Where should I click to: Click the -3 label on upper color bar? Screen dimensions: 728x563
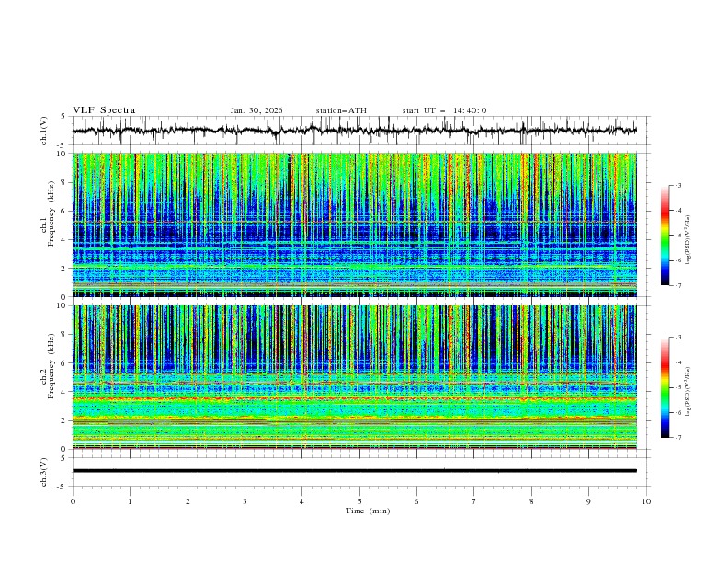(x=678, y=186)
